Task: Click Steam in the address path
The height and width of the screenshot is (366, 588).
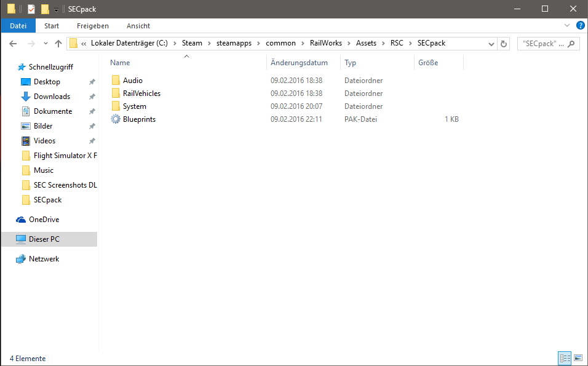Action: [x=192, y=43]
